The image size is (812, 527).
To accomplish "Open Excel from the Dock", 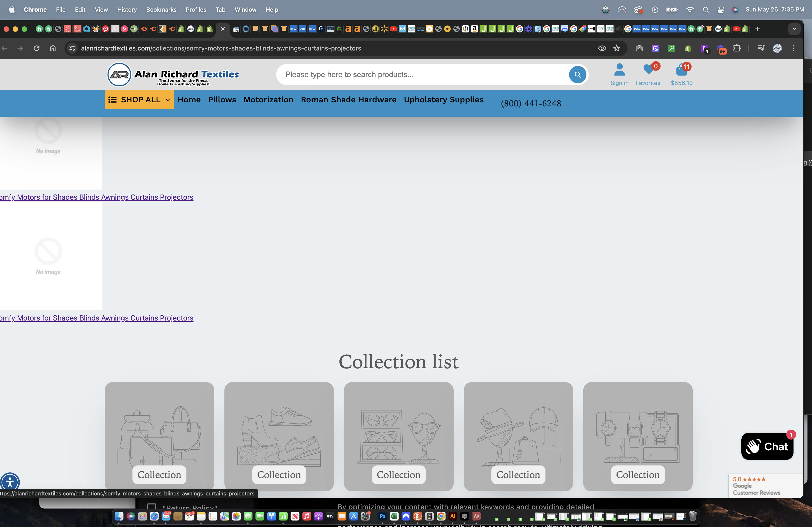I will pos(394,516).
